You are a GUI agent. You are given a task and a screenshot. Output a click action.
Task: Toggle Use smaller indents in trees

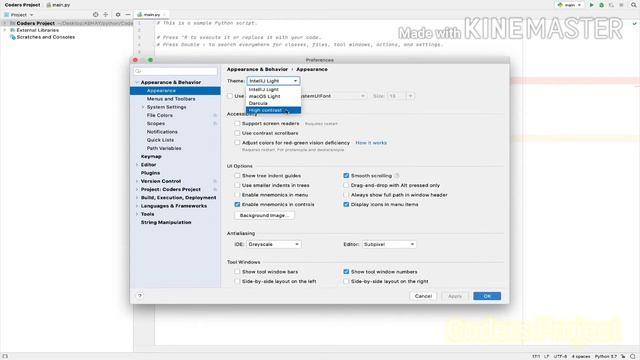[x=237, y=185]
